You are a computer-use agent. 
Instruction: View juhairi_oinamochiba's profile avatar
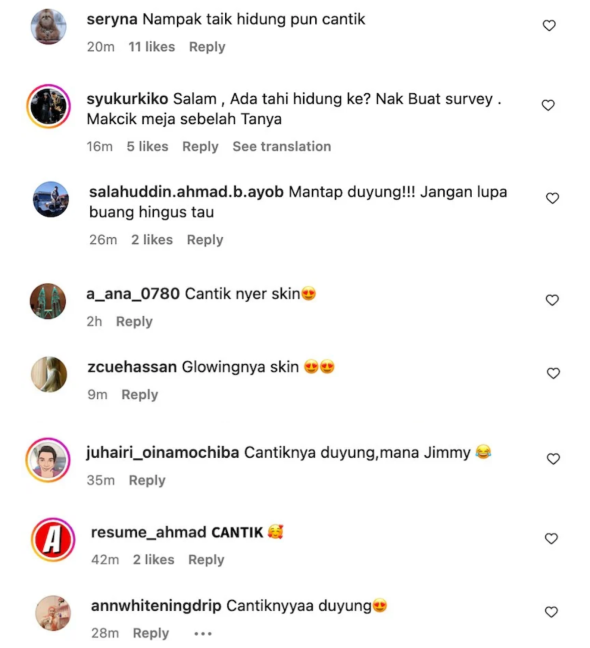[x=48, y=460]
